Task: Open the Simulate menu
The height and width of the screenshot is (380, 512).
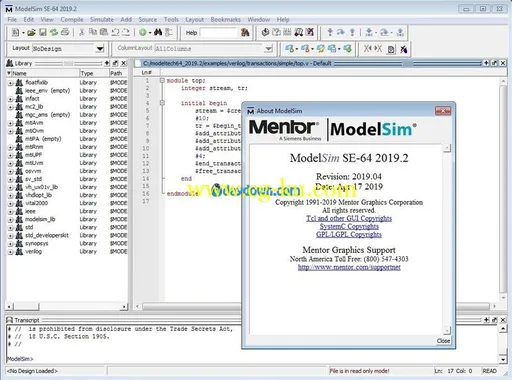Action: tap(102, 20)
